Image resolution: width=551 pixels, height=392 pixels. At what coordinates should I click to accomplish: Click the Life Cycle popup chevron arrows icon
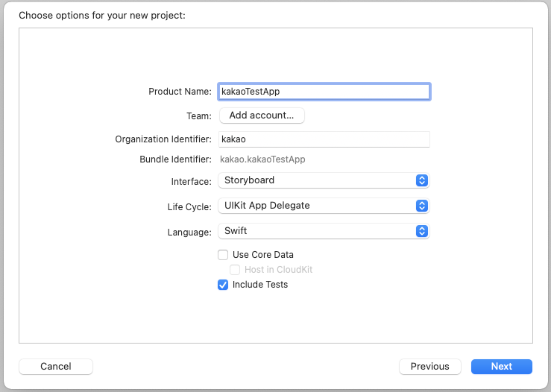[421, 206]
